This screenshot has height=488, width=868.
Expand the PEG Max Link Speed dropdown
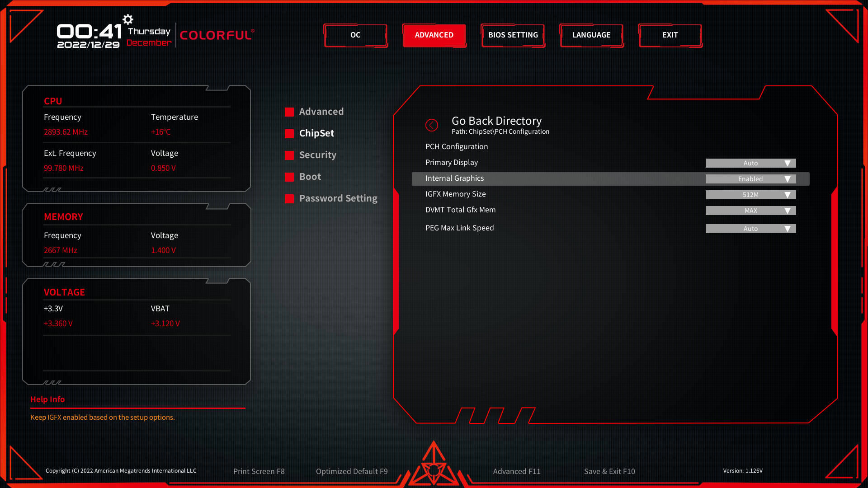tap(750, 229)
